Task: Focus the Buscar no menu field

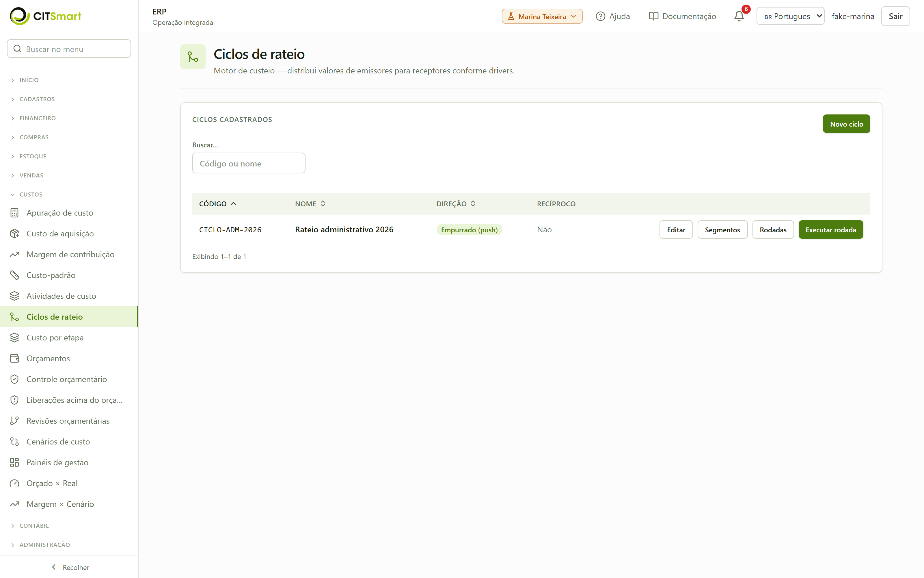Action: pyautogui.click(x=69, y=49)
